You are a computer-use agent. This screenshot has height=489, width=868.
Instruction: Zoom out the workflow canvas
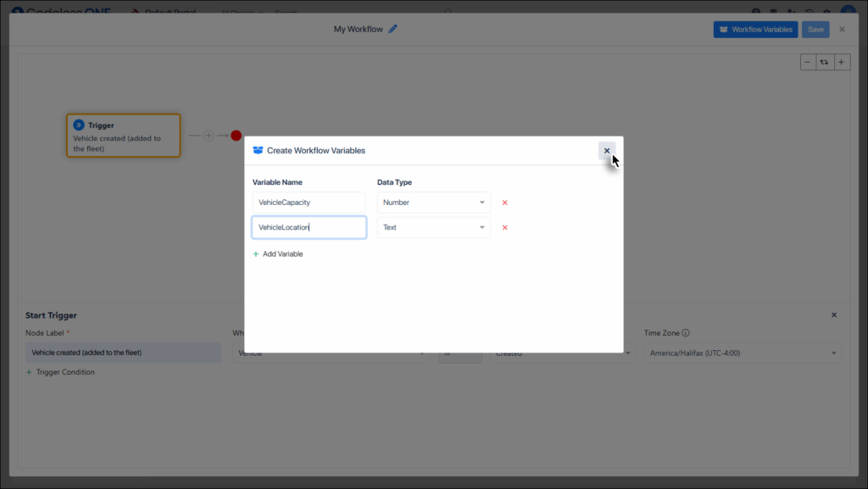coord(808,62)
